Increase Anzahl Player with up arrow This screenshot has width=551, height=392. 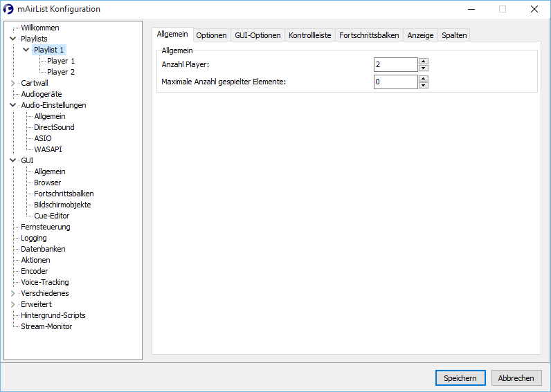[x=424, y=61]
